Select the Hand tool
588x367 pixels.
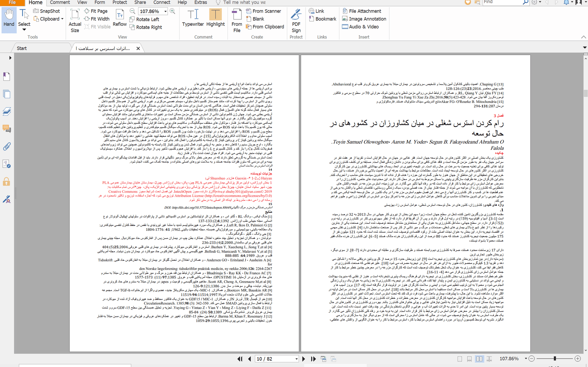pos(9,18)
